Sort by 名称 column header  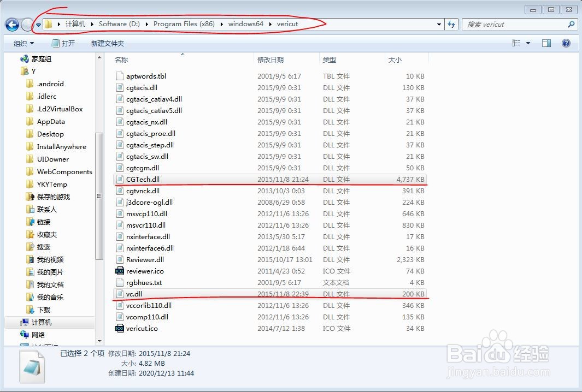(121, 60)
